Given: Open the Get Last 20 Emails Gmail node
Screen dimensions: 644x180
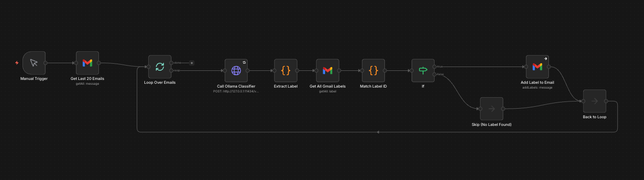Looking at the screenshot, I should (x=87, y=63).
